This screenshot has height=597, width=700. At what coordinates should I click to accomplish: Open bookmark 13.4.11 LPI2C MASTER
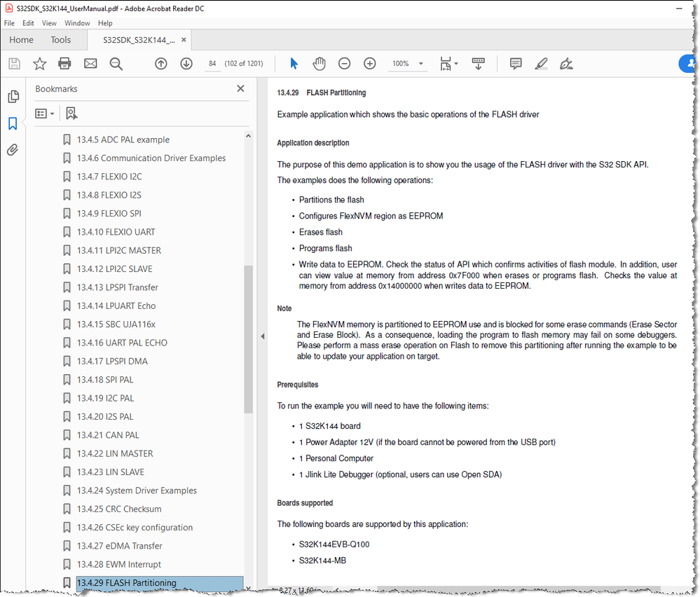pyautogui.click(x=118, y=250)
